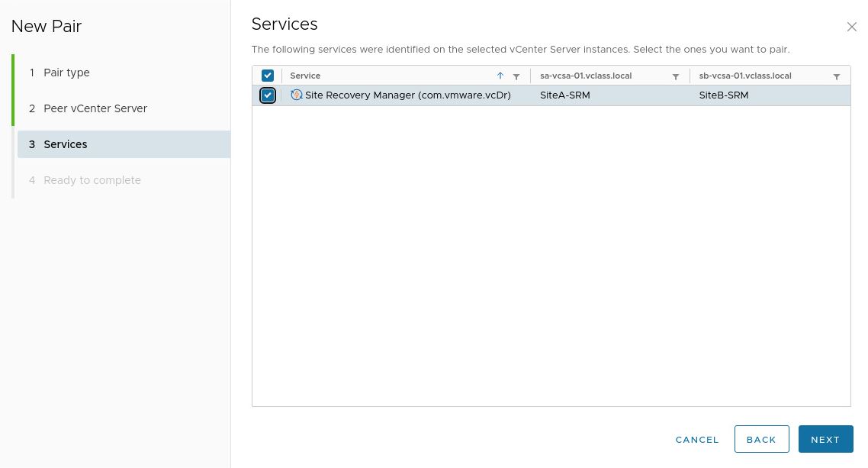Viewport: 868px width, 468px height.
Task: Click the BACK button
Action: (x=761, y=439)
